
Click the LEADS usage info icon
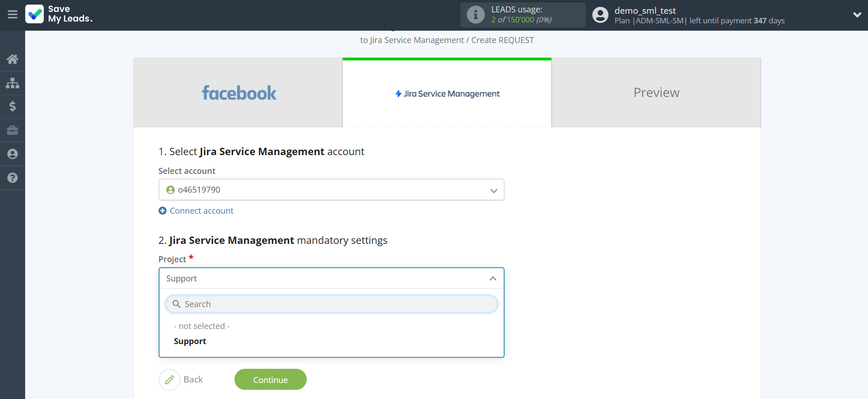coord(475,15)
